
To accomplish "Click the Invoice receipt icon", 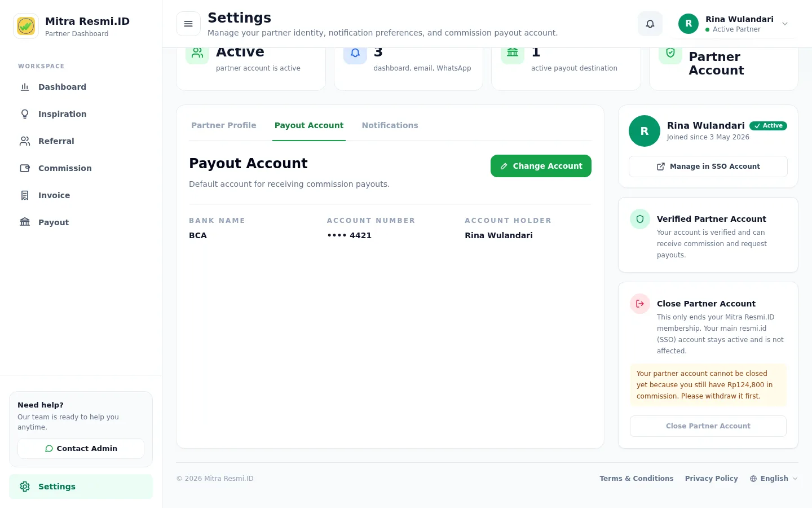I will click(25, 195).
